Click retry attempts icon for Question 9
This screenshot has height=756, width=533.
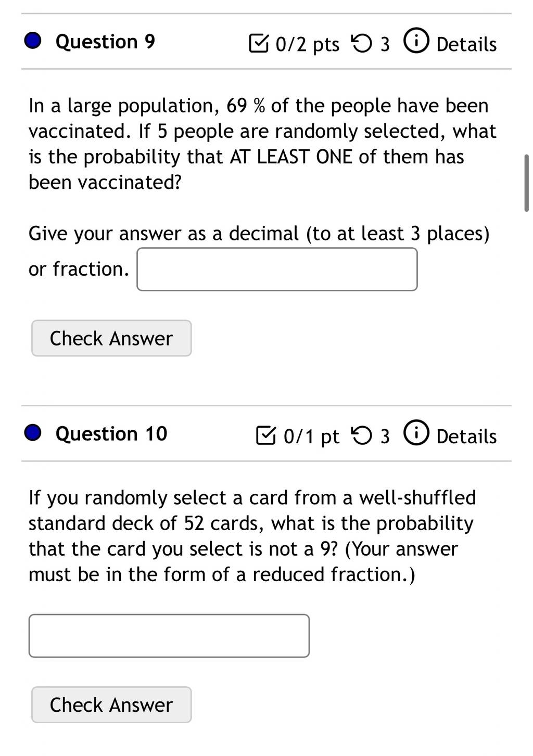362,43
